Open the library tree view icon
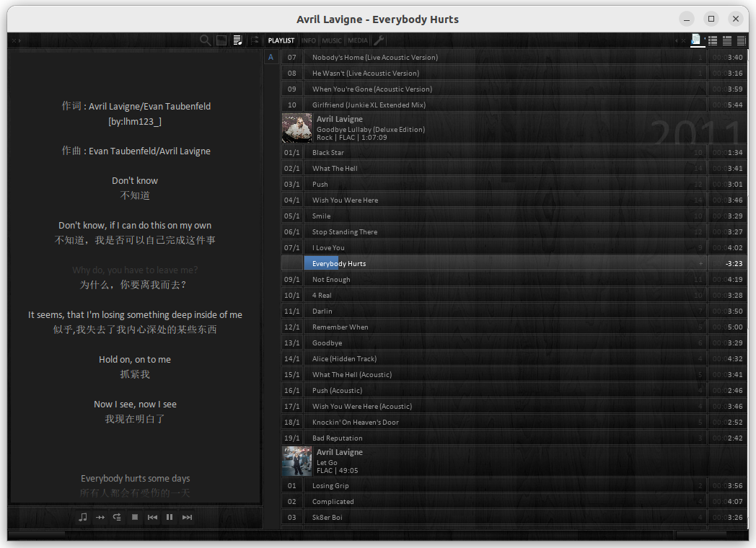Screen dimensions: 756x548 [255, 40]
